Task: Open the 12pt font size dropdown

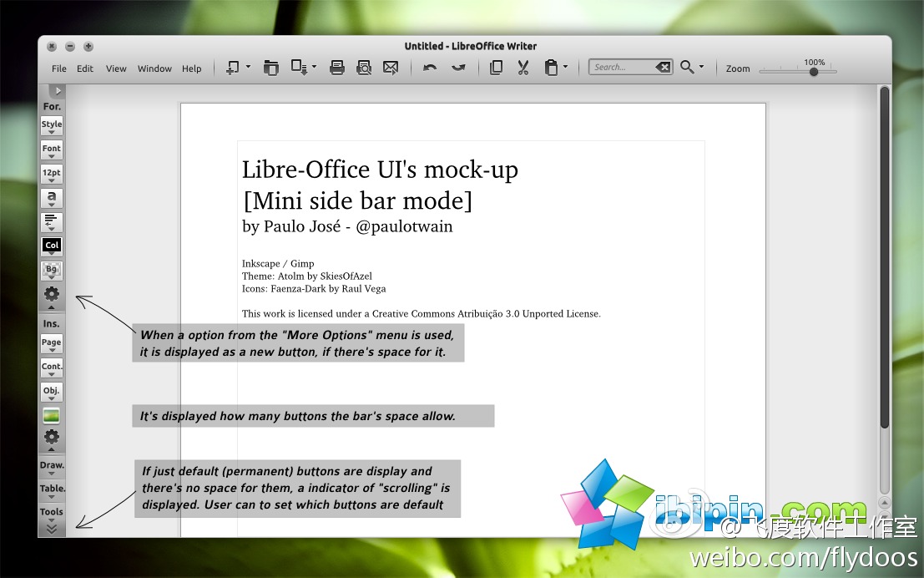Action: tap(51, 174)
